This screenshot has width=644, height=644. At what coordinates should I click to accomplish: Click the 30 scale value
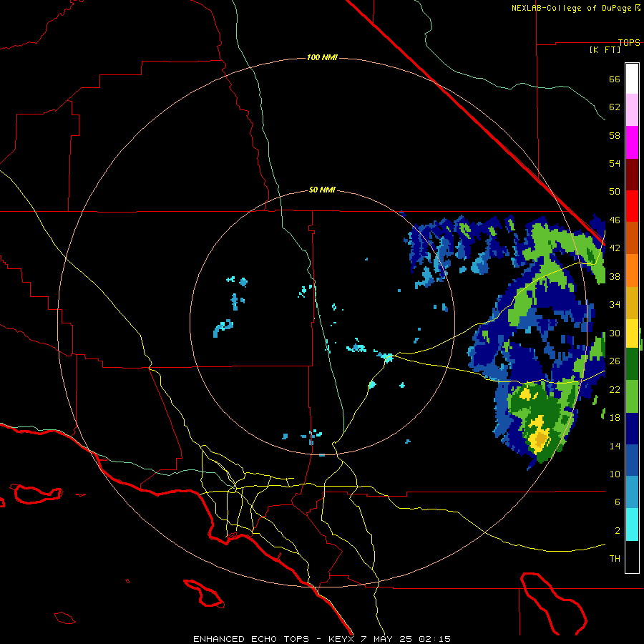click(x=615, y=333)
